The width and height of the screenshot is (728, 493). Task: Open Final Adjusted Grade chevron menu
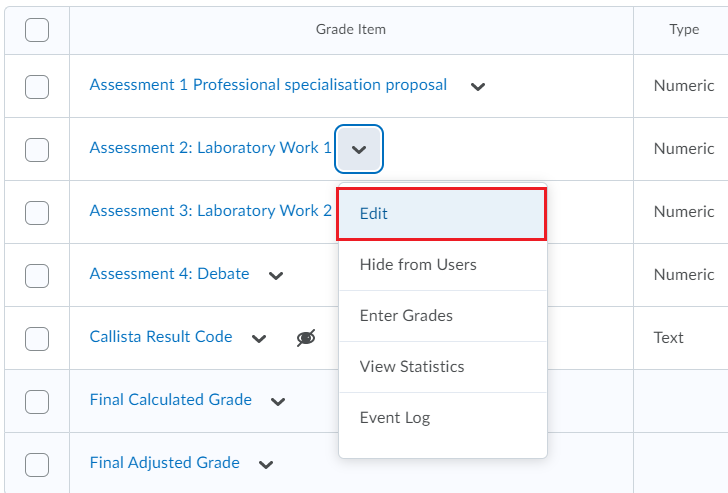[266, 464]
